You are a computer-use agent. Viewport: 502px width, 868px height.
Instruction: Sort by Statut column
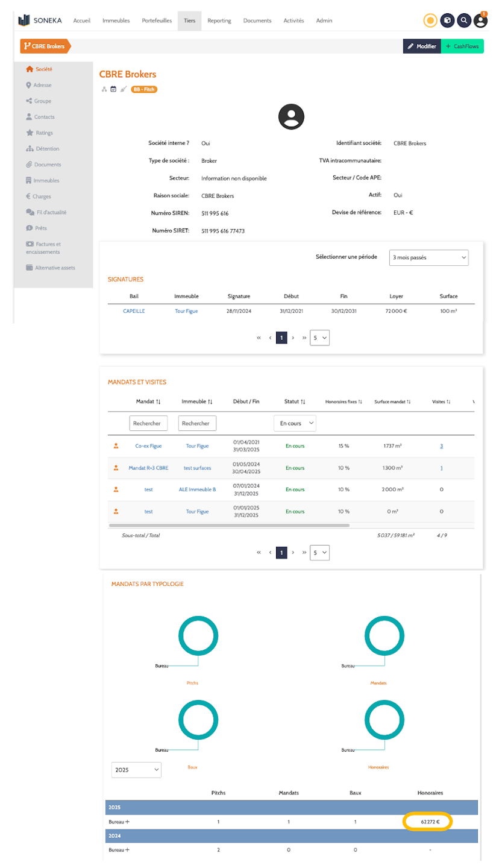tap(295, 401)
